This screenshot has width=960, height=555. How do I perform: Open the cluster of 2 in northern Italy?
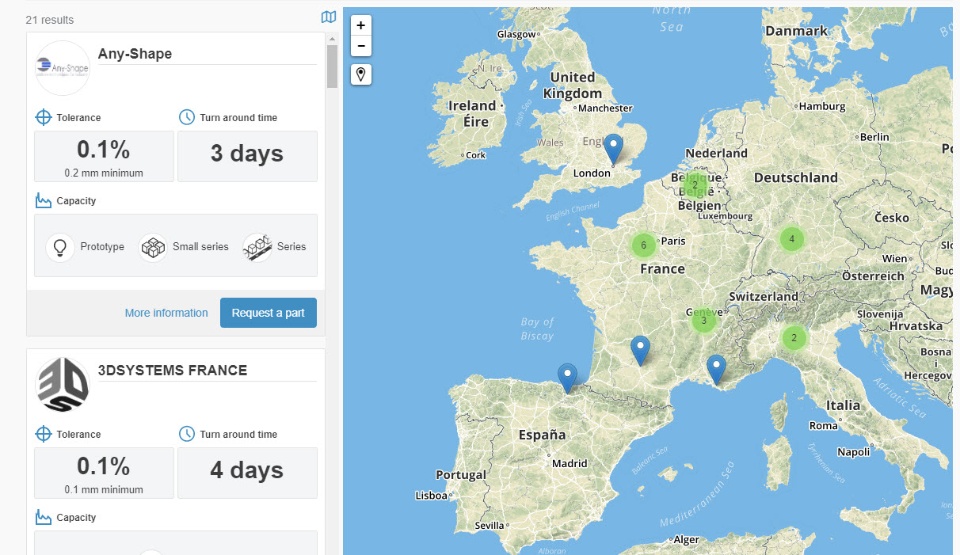tap(794, 338)
